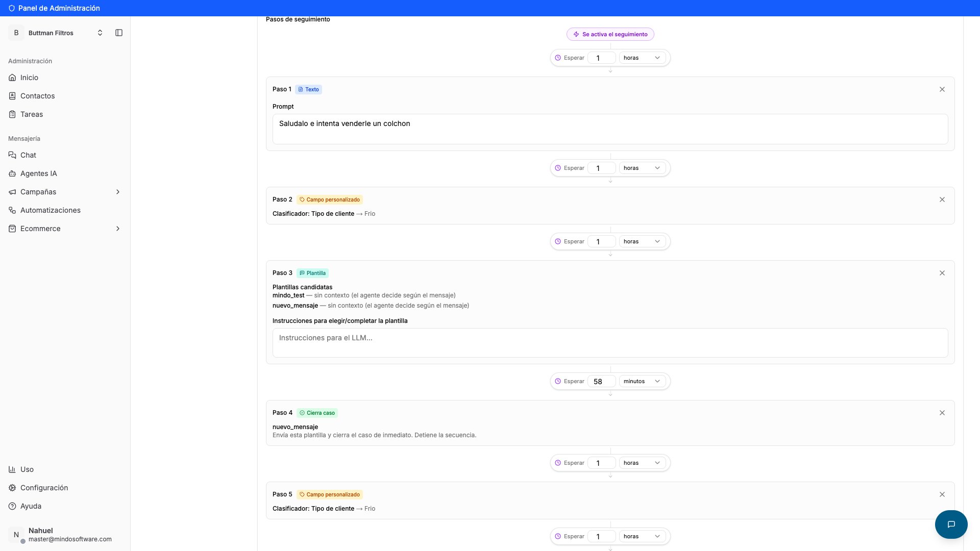
Task: Click the nuevo_mensaje name in Paso 4
Action: [295, 427]
